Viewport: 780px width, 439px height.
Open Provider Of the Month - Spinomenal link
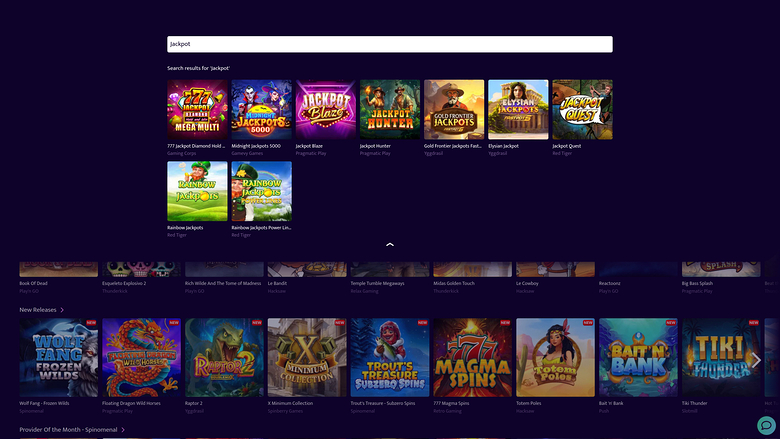68,430
